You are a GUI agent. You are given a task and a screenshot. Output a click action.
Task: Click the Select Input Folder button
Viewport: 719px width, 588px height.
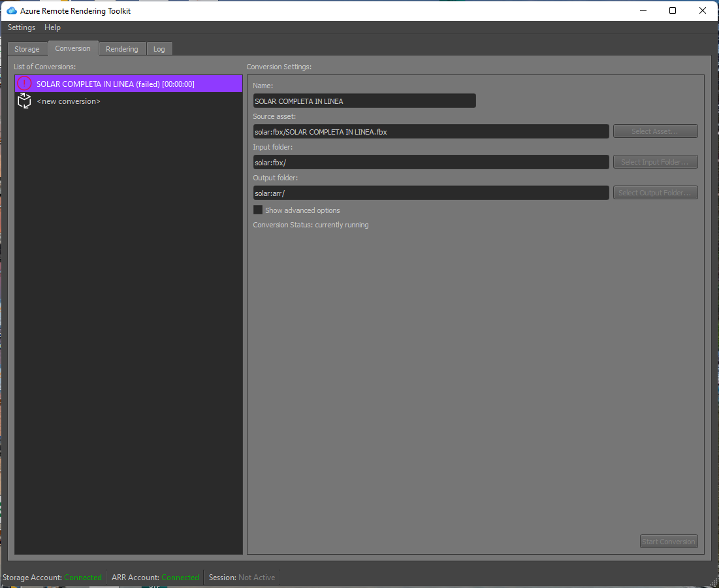[655, 161]
